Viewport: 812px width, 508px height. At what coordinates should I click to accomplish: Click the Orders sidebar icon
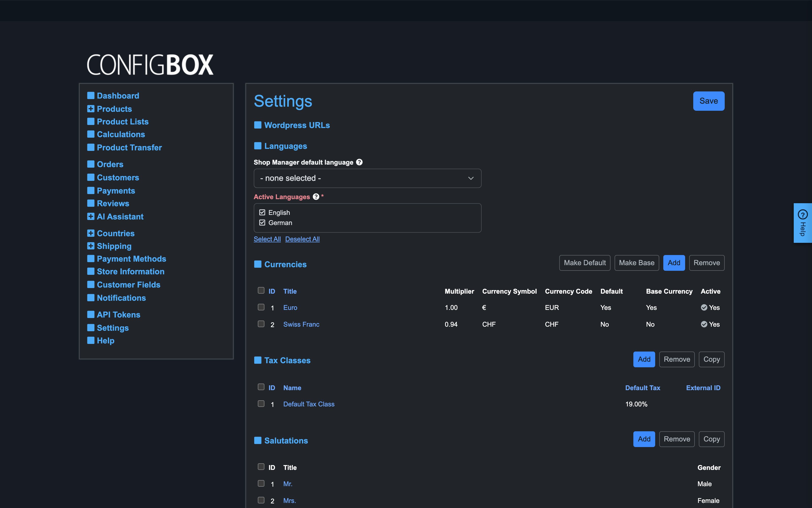click(x=91, y=164)
